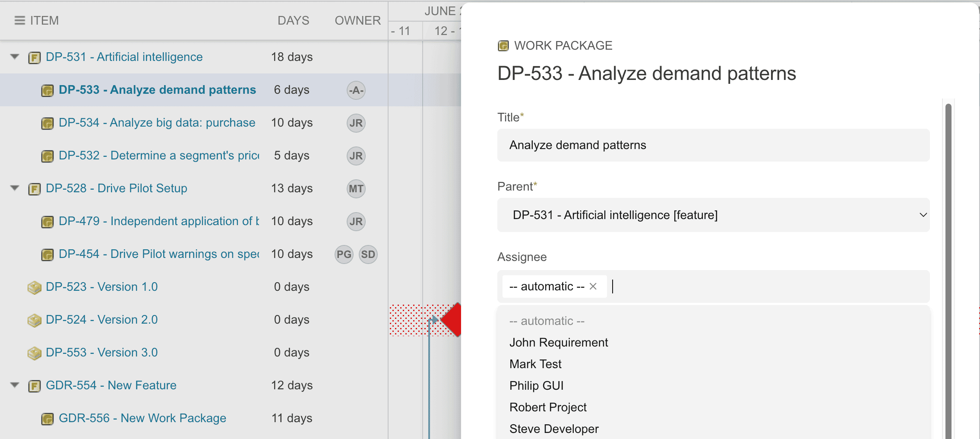This screenshot has height=439, width=980.
Task: Click the dialog's vertical scrollbar
Action: 948,271
